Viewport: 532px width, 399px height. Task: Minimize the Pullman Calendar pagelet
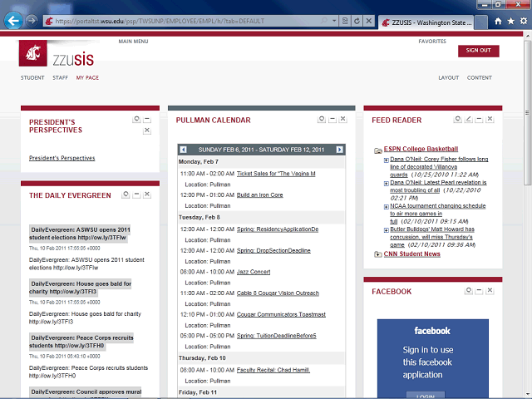point(331,120)
